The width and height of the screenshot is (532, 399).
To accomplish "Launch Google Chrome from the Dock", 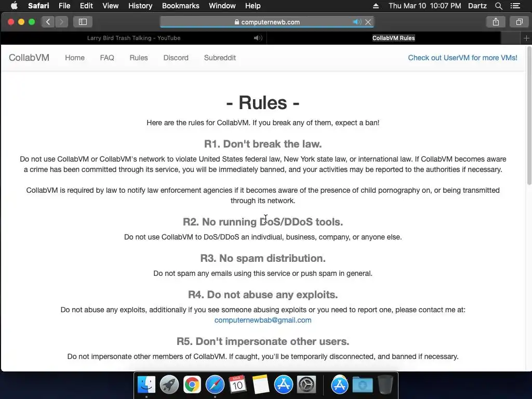I will point(192,385).
